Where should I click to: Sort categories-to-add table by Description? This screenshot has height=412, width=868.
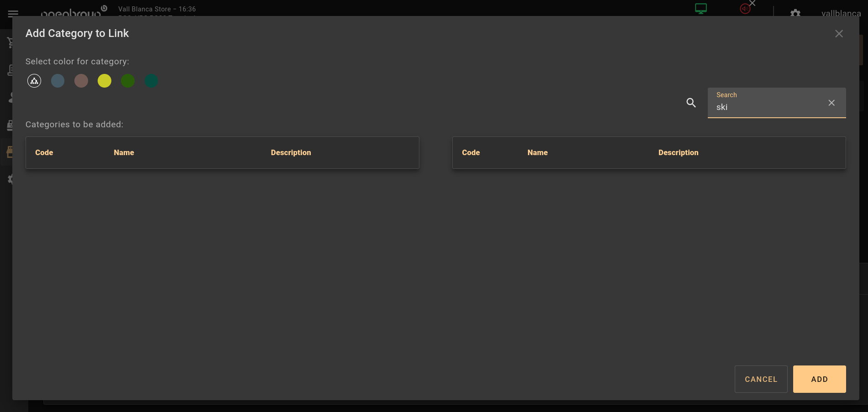tap(291, 152)
